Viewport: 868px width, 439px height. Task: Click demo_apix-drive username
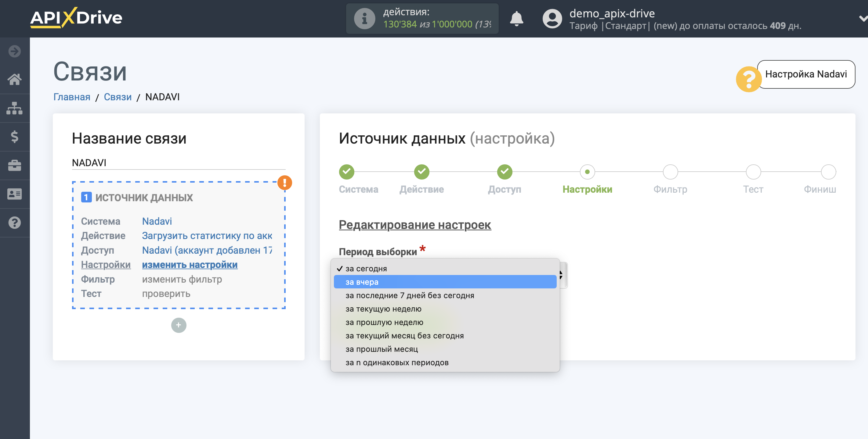click(612, 13)
